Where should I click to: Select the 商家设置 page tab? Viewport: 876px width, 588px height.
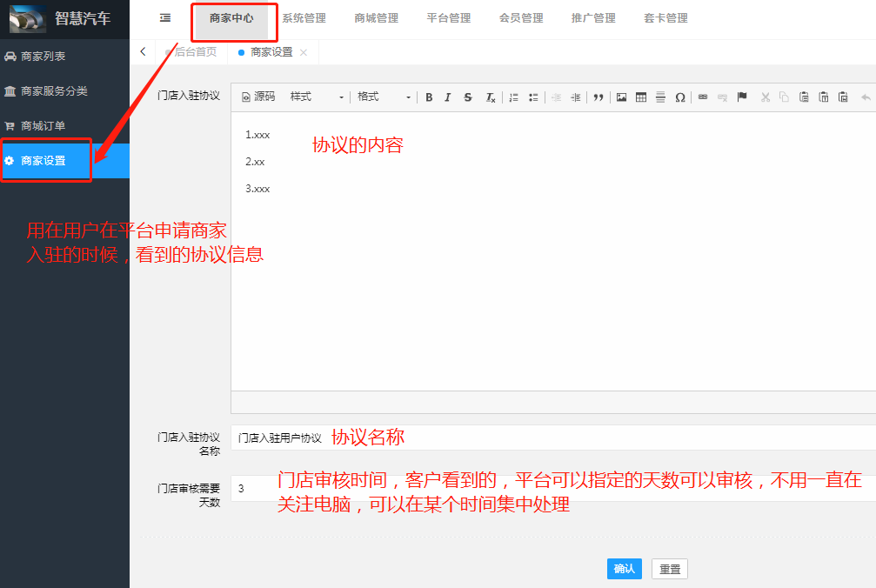pos(271,52)
